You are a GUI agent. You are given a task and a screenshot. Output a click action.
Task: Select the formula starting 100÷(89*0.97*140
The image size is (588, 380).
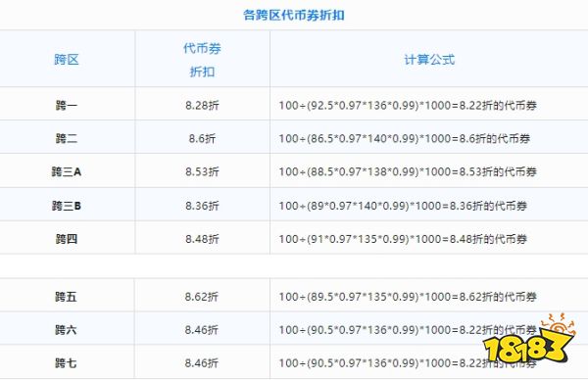(x=403, y=206)
